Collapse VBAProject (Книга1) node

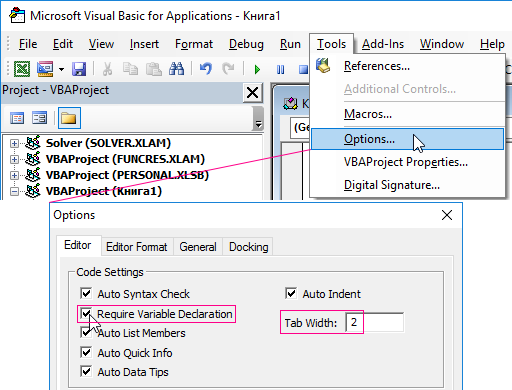tap(14, 191)
